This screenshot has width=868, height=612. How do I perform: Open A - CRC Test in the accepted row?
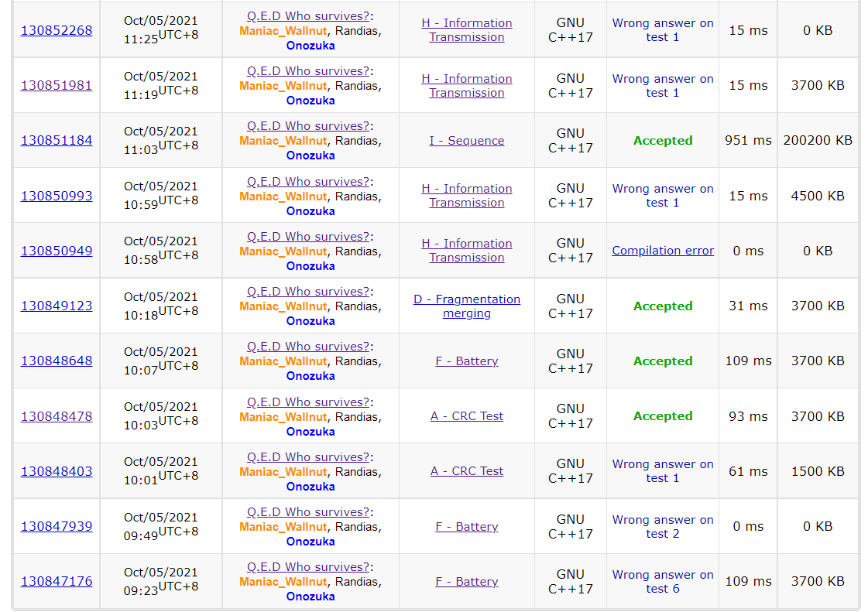[467, 416]
